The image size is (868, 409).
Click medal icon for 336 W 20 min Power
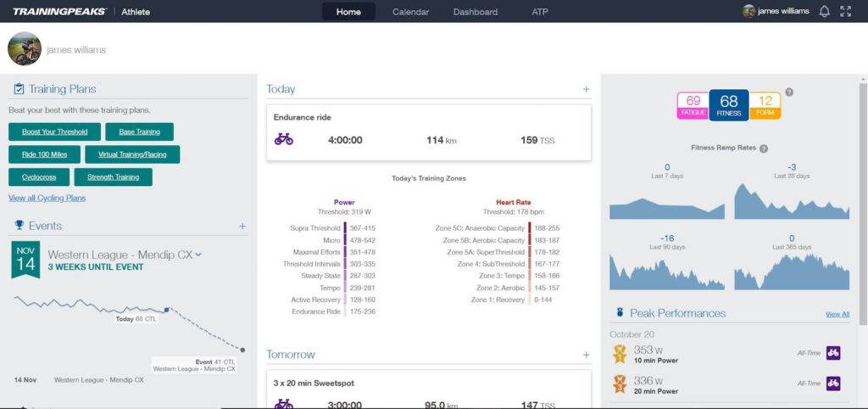(x=620, y=384)
